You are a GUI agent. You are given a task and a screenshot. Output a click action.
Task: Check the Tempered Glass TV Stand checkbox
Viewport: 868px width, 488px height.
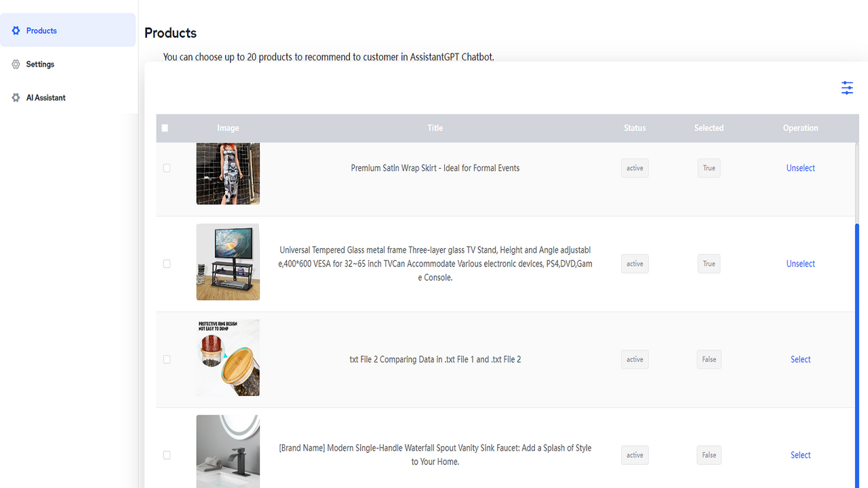pyautogui.click(x=167, y=264)
